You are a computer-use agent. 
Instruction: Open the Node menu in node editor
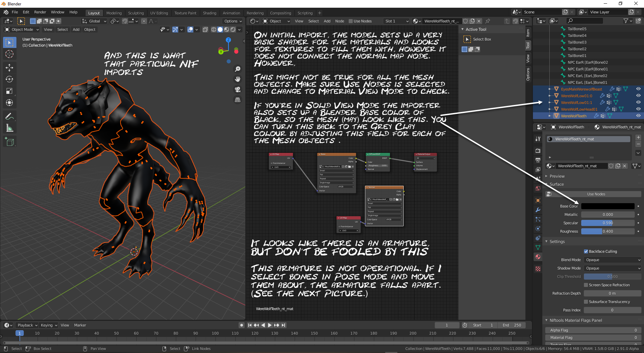[x=340, y=21]
